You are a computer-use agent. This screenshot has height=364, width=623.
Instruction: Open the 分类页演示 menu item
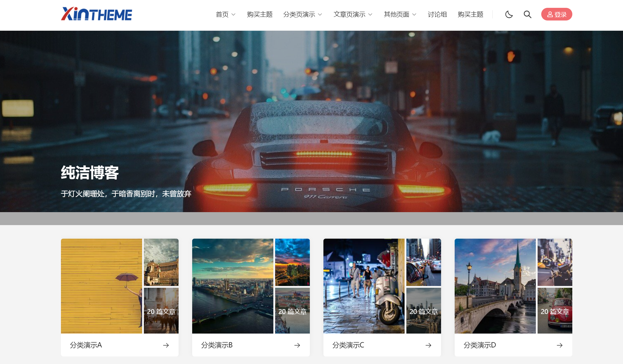pyautogui.click(x=299, y=14)
